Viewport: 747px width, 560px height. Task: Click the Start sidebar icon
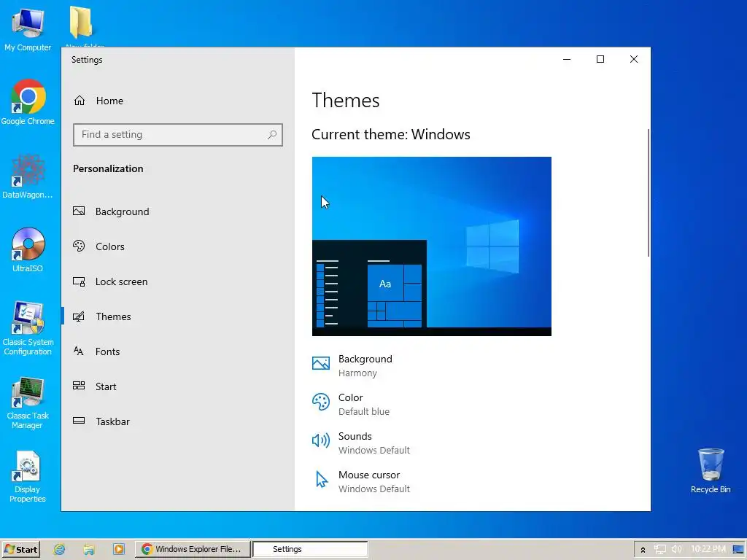pyautogui.click(x=79, y=386)
